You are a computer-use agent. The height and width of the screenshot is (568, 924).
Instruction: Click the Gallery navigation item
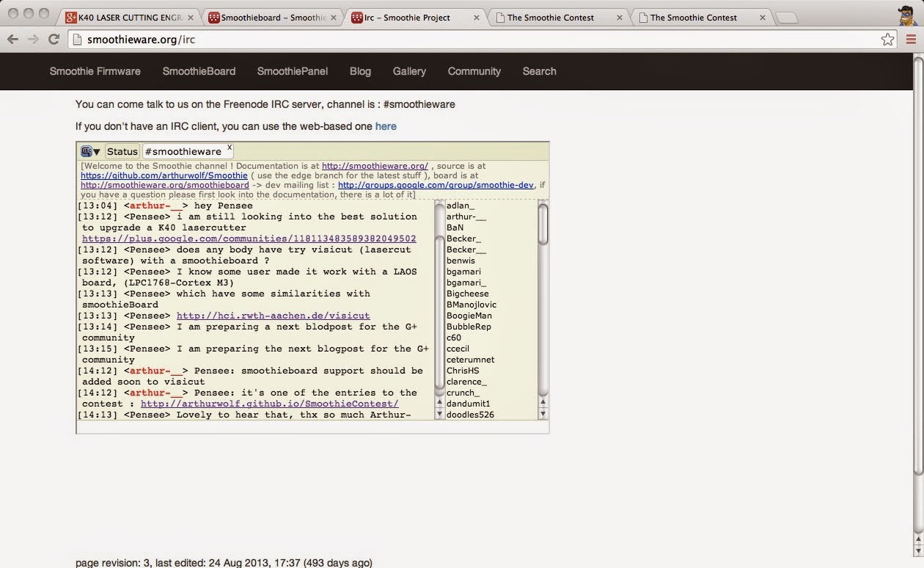[x=409, y=71]
